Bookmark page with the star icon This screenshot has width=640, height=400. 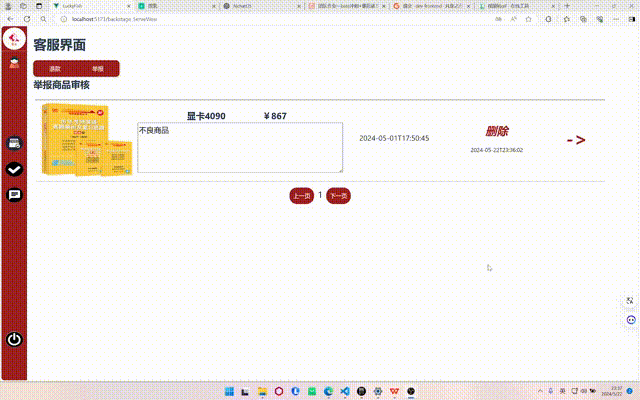pos(529,19)
